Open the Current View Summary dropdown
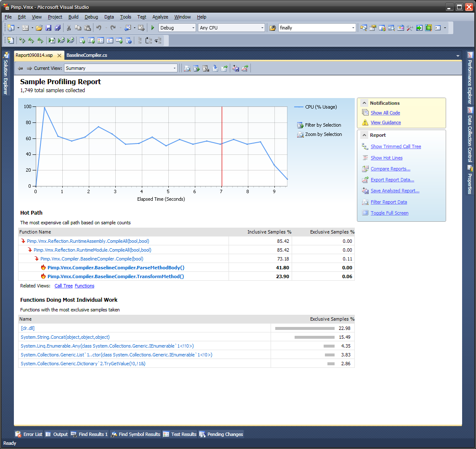The image size is (476, 449). tap(121, 68)
